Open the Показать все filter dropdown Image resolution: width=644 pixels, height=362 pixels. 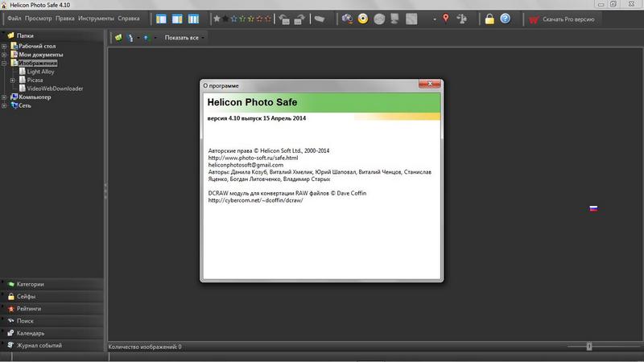184,38
